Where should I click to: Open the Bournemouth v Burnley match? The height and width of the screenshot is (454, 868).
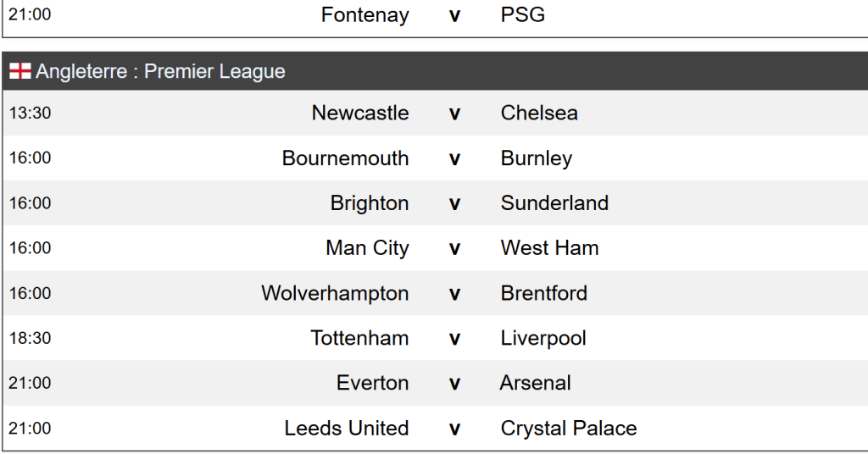point(454,158)
